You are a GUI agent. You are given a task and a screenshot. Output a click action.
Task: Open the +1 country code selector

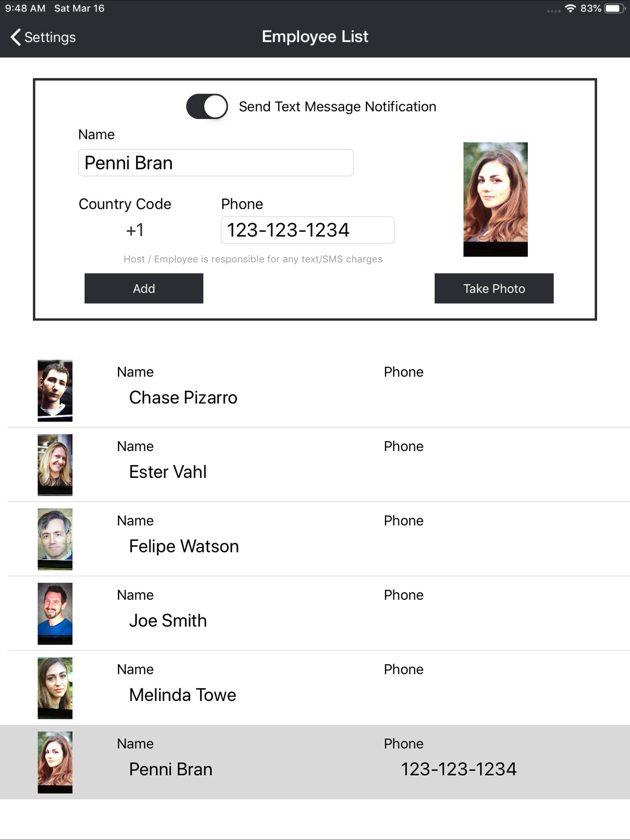coord(135,230)
